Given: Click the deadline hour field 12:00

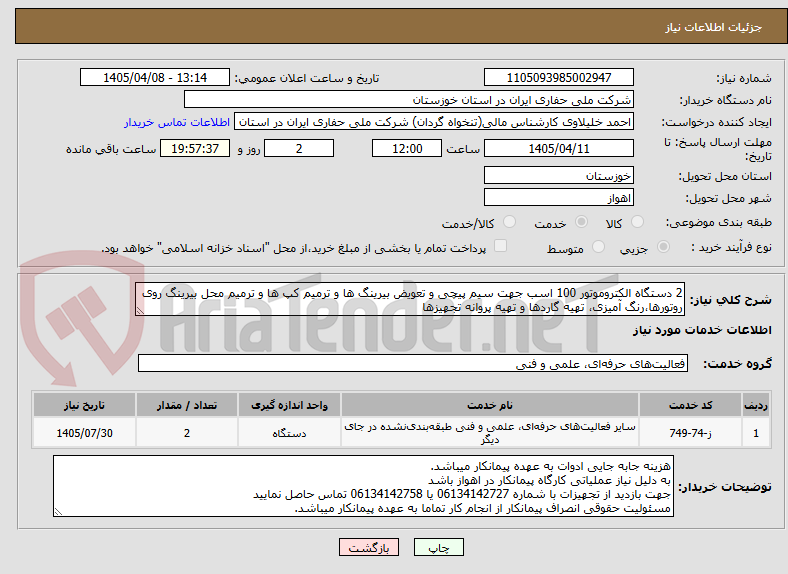Looking at the screenshot, I should coord(407,148).
